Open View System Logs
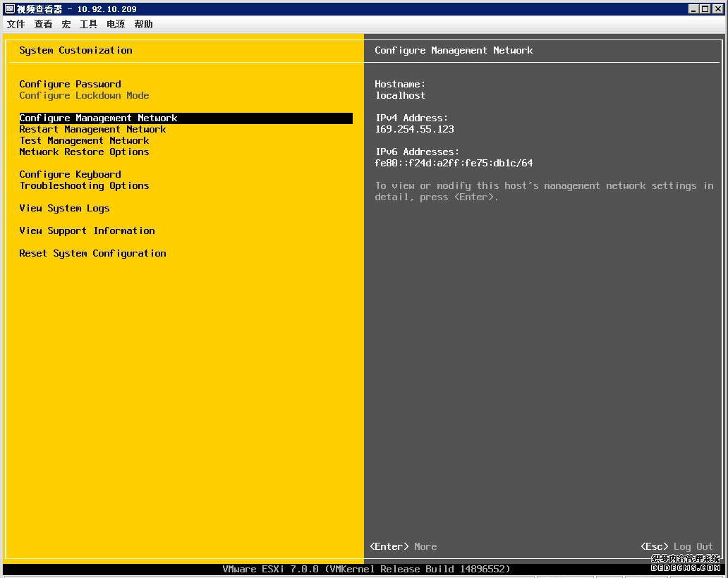 point(64,208)
